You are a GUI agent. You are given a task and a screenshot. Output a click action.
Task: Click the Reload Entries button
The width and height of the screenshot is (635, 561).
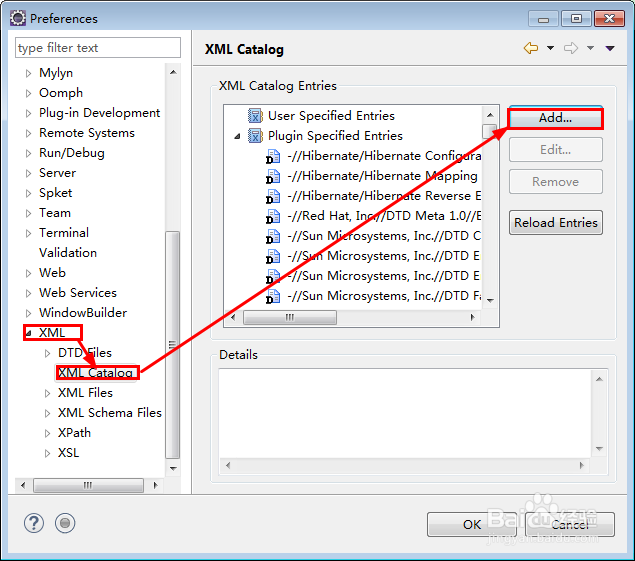pos(555,223)
